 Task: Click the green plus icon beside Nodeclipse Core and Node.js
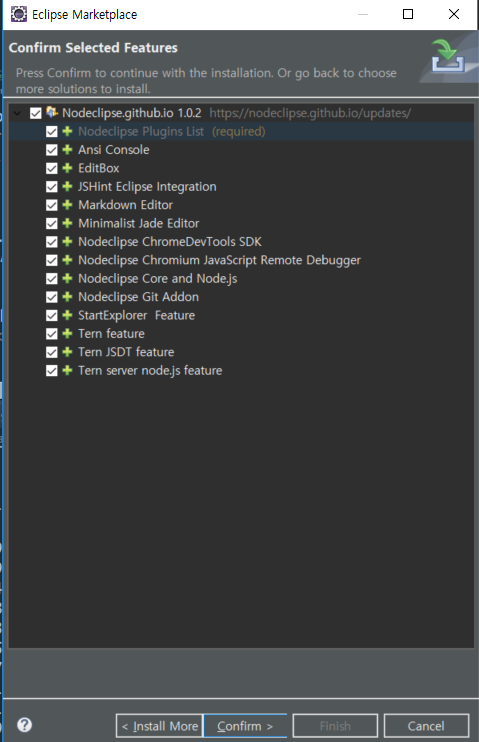point(67,278)
